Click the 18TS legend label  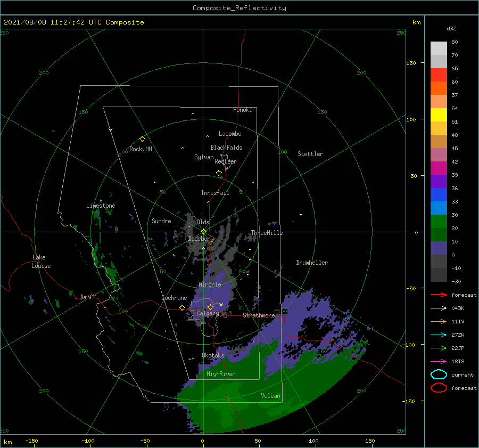coord(458,362)
